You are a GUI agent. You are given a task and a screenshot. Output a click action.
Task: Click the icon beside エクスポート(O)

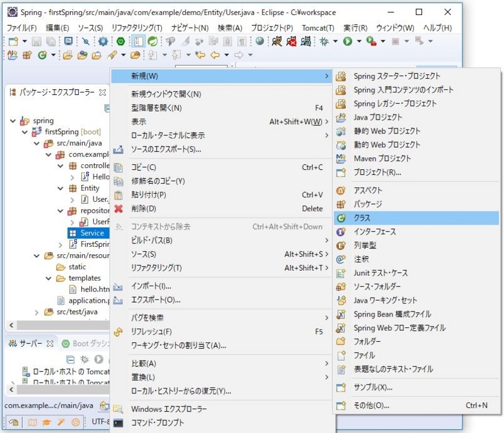coord(118,300)
